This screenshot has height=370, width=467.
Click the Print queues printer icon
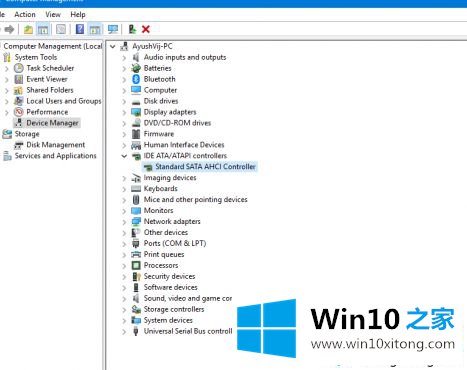[x=136, y=254]
